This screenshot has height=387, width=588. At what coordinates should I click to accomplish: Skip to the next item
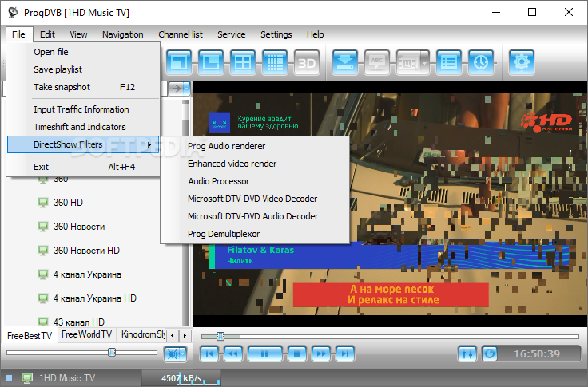click(345, 353)
